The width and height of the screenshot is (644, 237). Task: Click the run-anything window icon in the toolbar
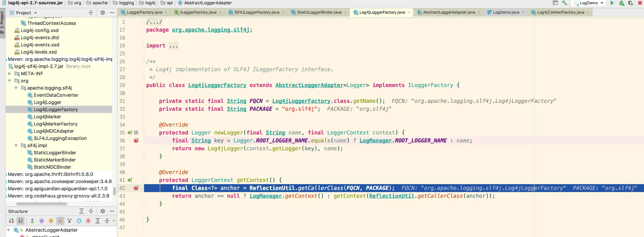555,3
